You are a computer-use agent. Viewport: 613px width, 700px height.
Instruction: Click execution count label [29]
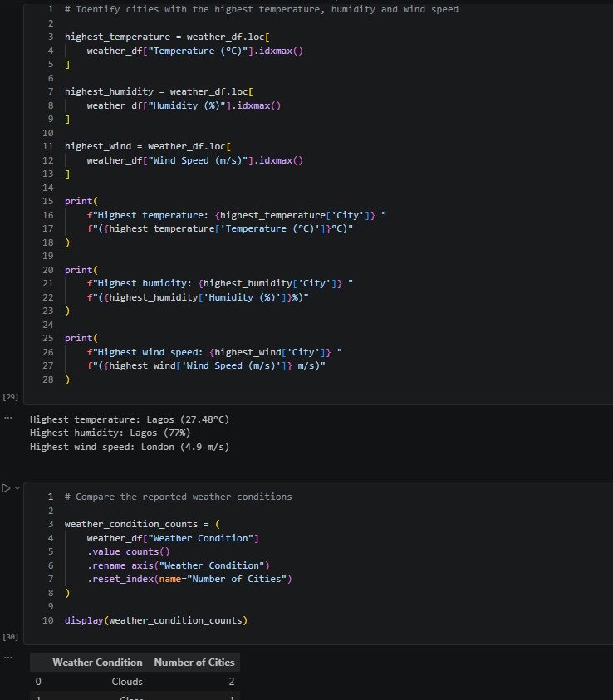point(10,397)
